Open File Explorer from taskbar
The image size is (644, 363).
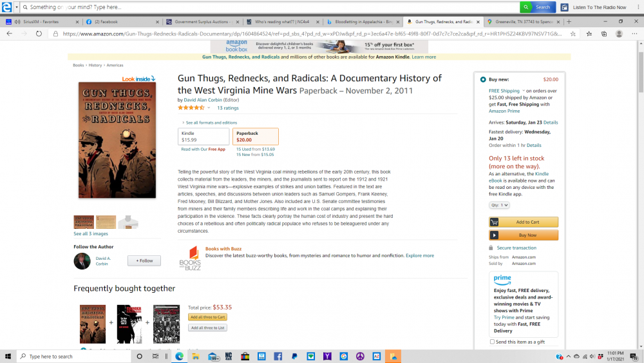pos(196,357)
